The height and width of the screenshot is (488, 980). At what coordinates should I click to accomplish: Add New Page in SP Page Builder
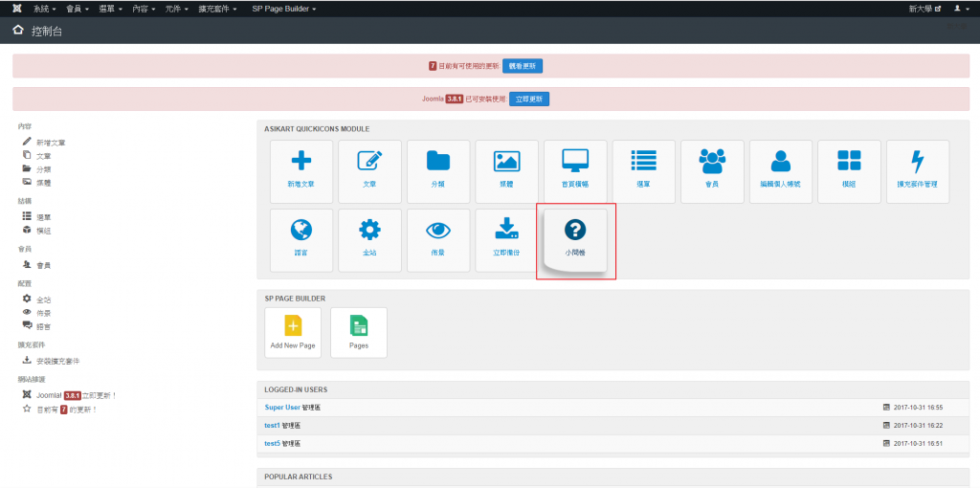click(x=293, y=332)
